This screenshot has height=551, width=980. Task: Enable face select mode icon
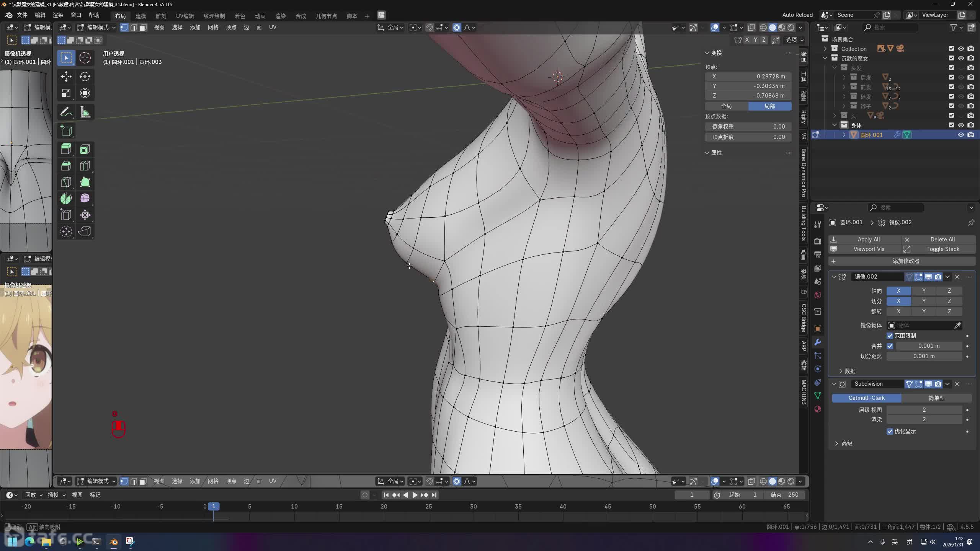pyautogui.click(x=143, y=28)
